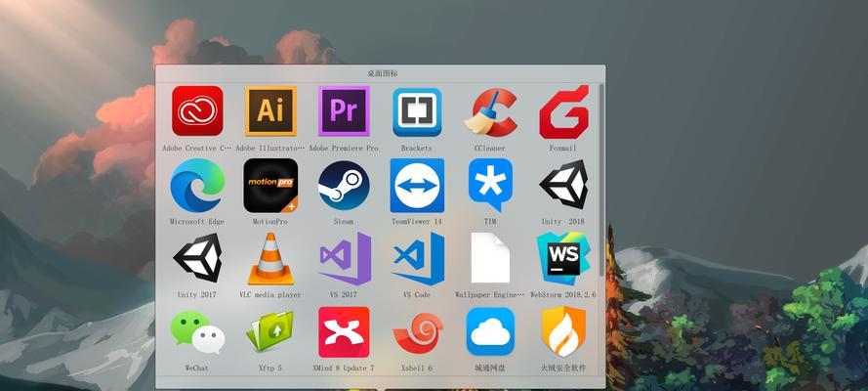Viewport: 868px width, 391px height.
Task: Open the Unity 2018 icon
Action: click(x=563, y=184)
